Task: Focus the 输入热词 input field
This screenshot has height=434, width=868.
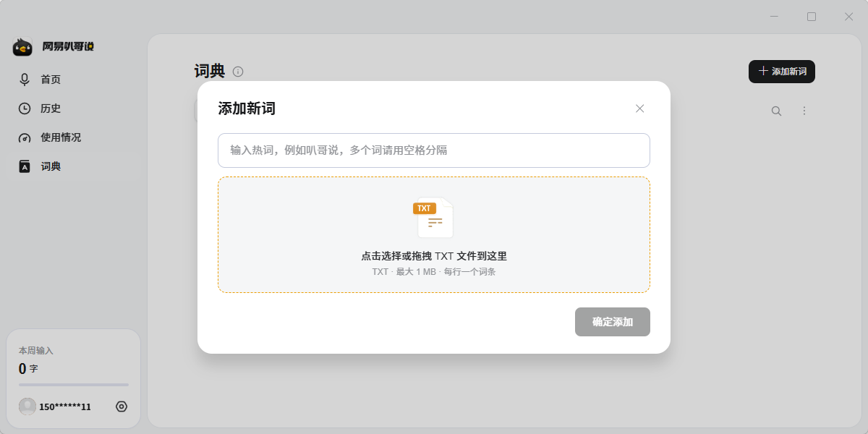Action: [x=434, y=150]
